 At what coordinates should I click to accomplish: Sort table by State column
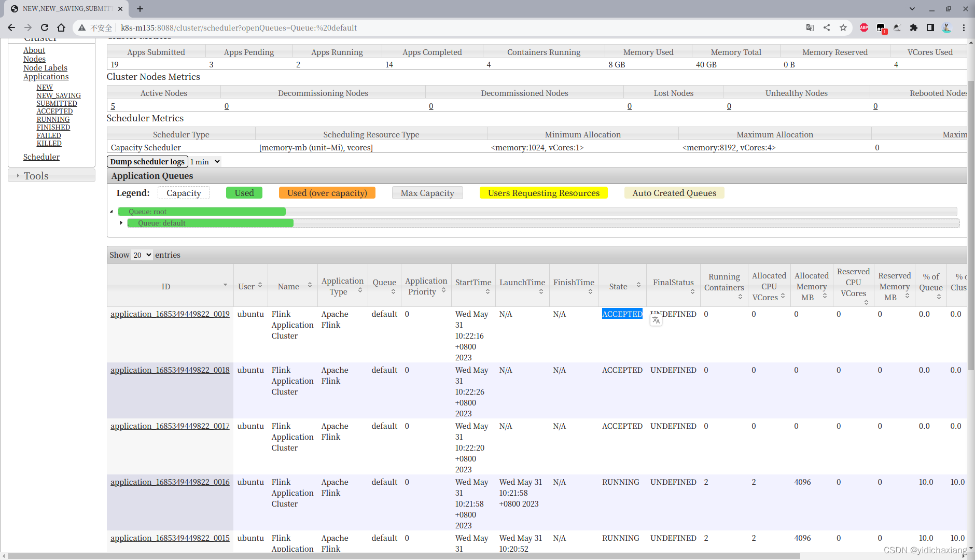[622, 286]
